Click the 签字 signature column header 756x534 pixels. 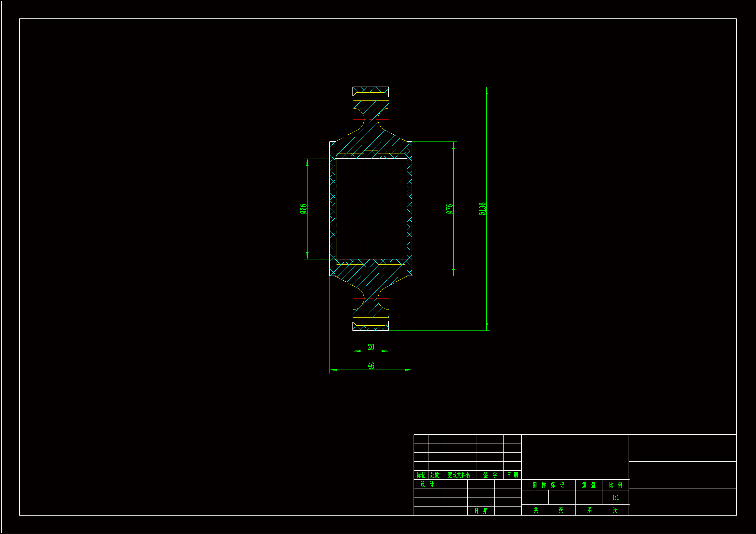click(490, 475)
